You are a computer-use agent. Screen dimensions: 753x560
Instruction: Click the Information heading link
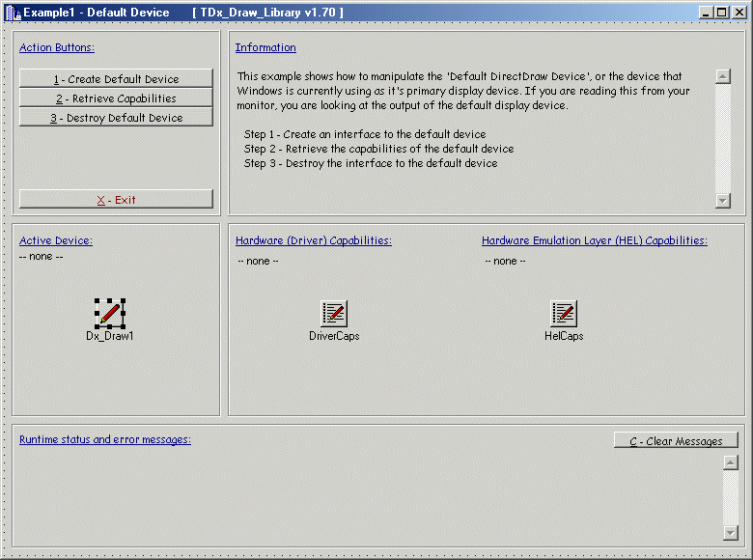pos(265,47)
